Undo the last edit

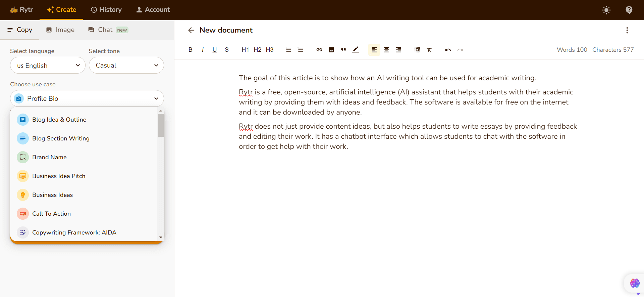(x=448, y=50)
